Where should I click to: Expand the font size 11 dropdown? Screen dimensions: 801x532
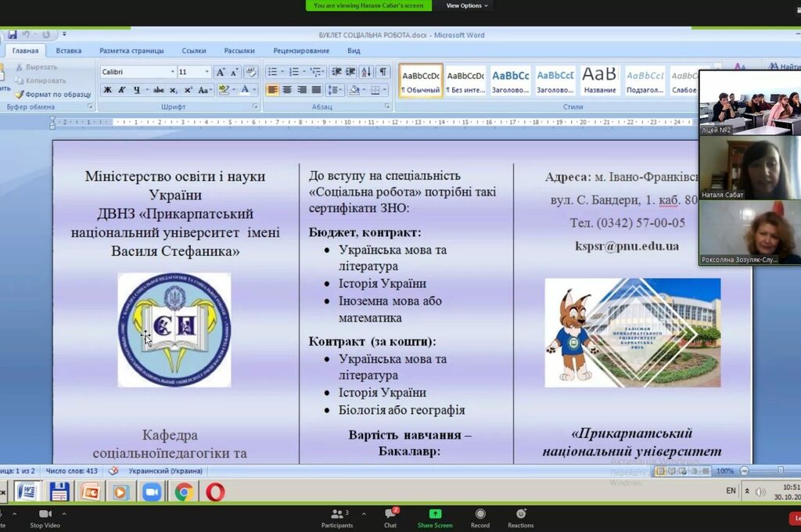pos(207,72)
